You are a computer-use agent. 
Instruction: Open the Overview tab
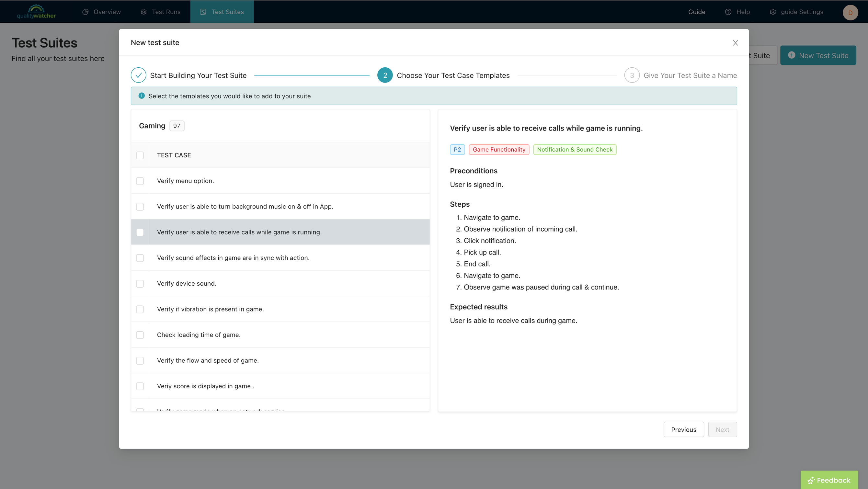pyautogui.click(x=101, y=12)
